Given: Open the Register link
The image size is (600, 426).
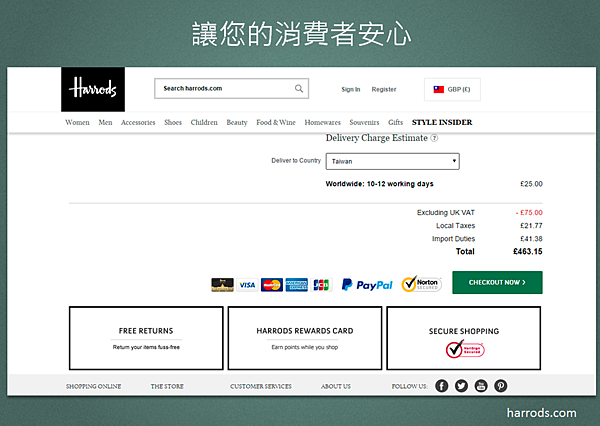Looking at the screenshot, I should 384,89.
